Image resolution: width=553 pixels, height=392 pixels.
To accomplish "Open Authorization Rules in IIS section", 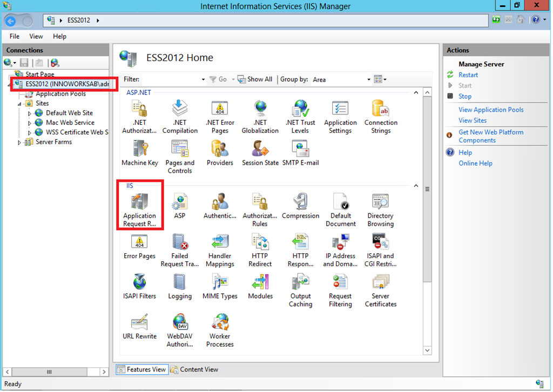I will click(x=260, y=209).
